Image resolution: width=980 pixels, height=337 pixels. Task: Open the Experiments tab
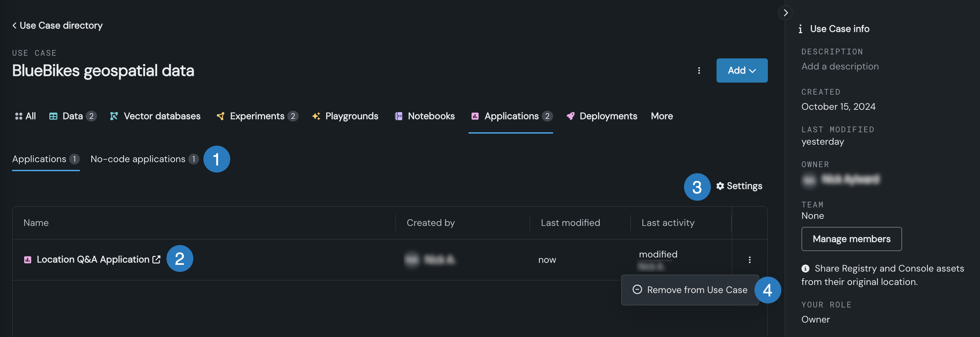pyautogui.click(x=257, y=116)
